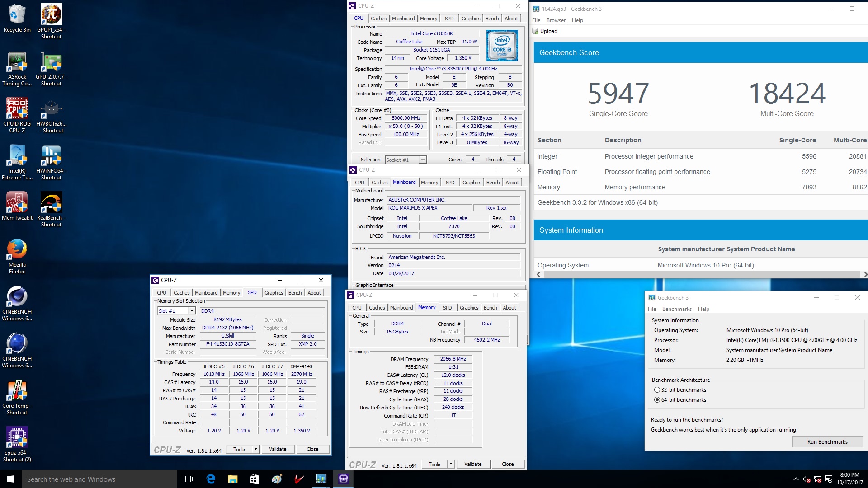This screenshot has height=488, width=868.
Task: Open File menu in Geekbench results window
Action: (536, 20)
